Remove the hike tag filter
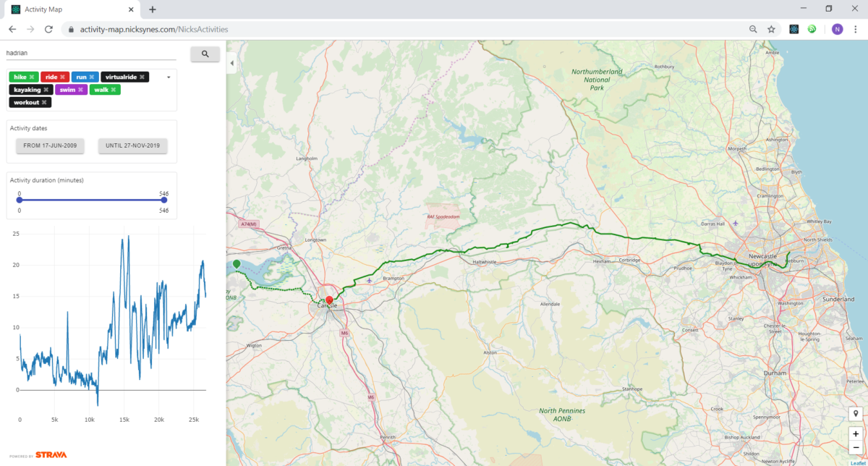The width and height of the screenshot is (868, 466). point(32,77)
